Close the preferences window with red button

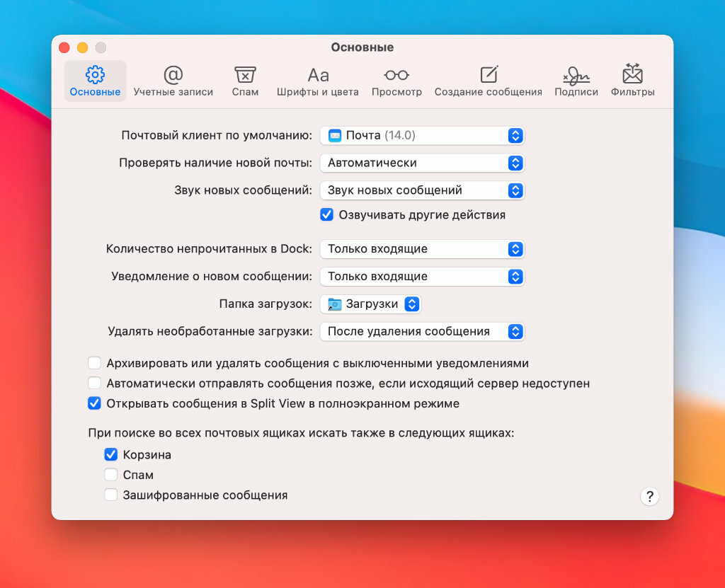[x=64, y=47]
